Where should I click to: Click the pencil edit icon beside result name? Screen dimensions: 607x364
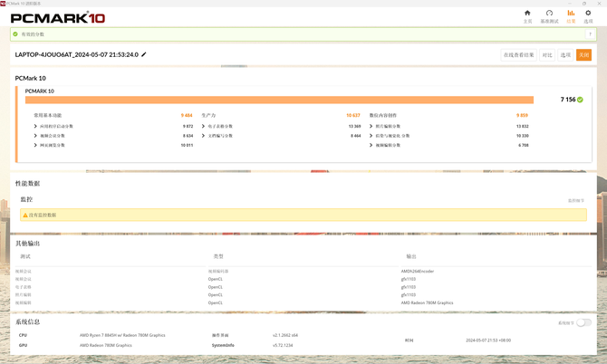[x=144, y=54]
